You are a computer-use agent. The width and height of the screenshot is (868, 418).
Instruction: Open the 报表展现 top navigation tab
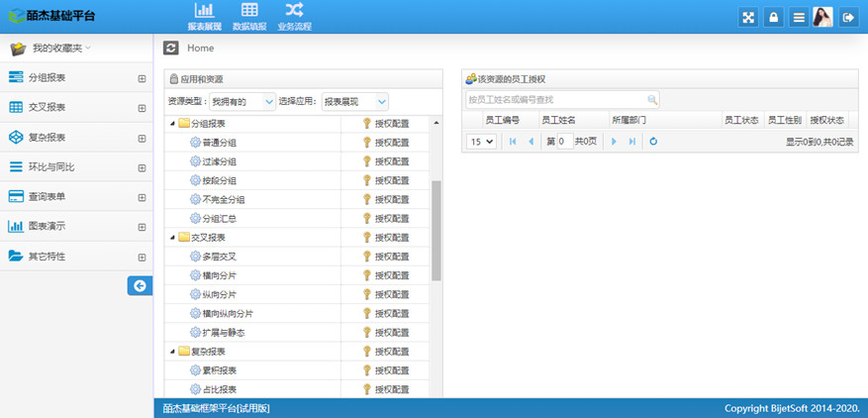[203, 17]
